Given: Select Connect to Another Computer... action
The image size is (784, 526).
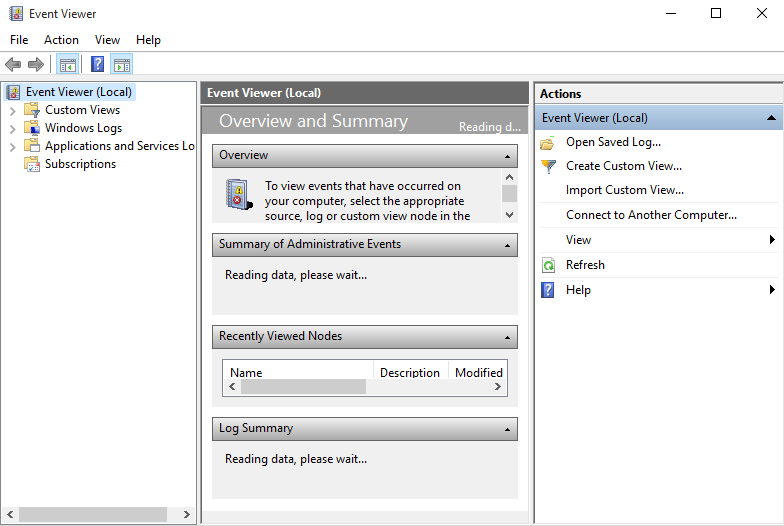Looking at the screenshot, I should pyautogui.click(x=651, y=215).
